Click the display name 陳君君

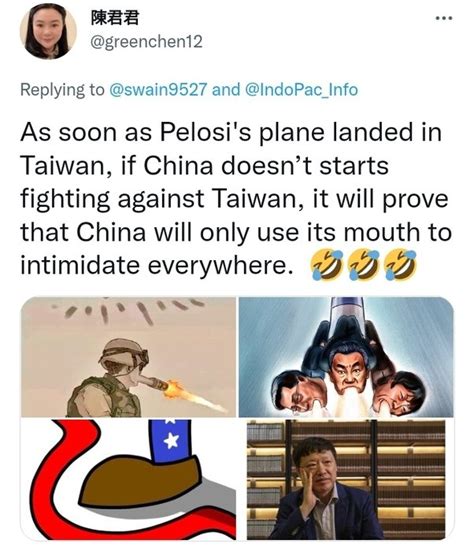[x=115, y=18]
